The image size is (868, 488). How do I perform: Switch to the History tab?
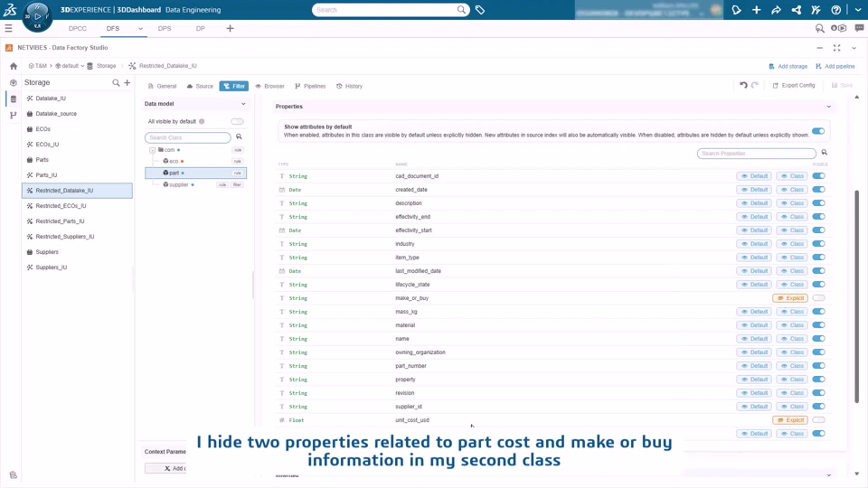pos(349,87)
